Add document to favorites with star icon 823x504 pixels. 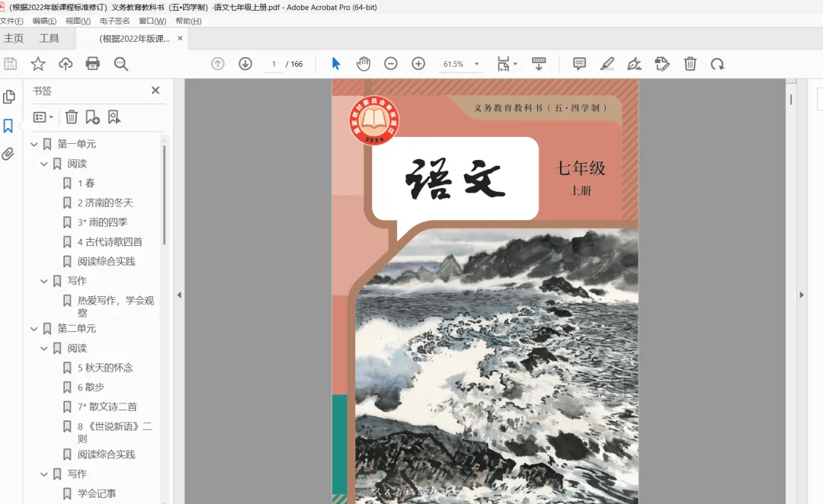pos(38,64)
